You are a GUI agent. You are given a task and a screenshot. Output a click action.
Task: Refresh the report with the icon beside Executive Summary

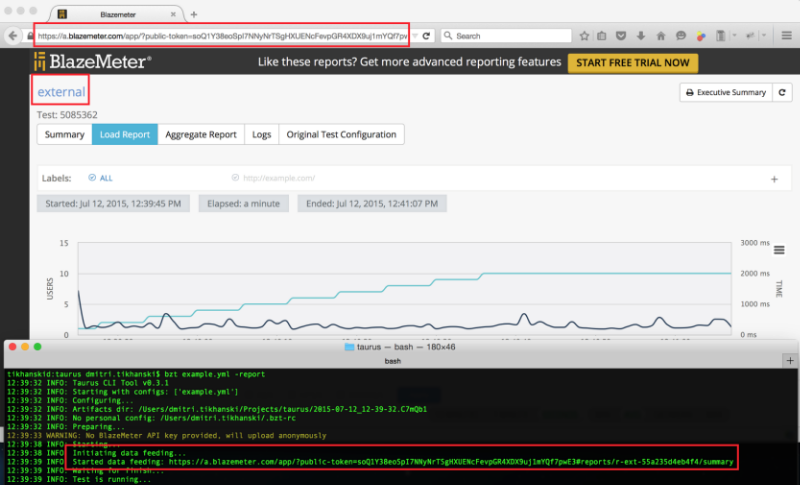point(782,92)
